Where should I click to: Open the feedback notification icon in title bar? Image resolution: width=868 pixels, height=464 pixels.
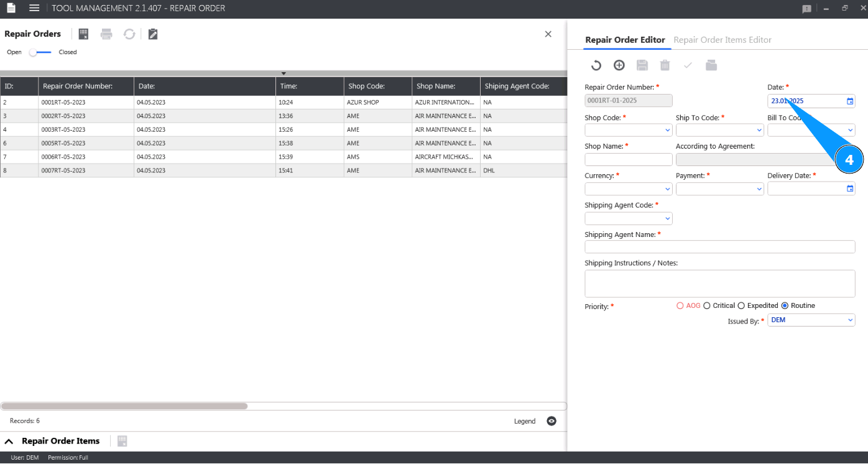point(806,9)
